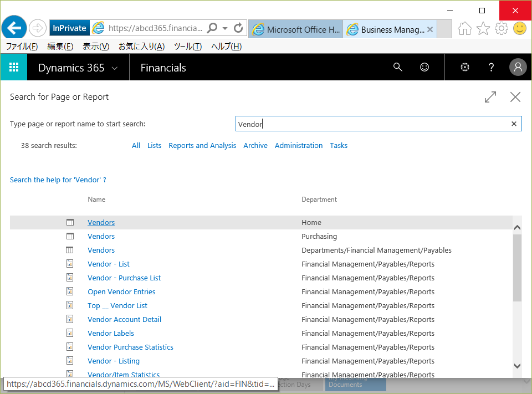Click report icon beside Vendor - Listing
The width and height of the screenshot is (532, 394).
[x=70, y=361]
